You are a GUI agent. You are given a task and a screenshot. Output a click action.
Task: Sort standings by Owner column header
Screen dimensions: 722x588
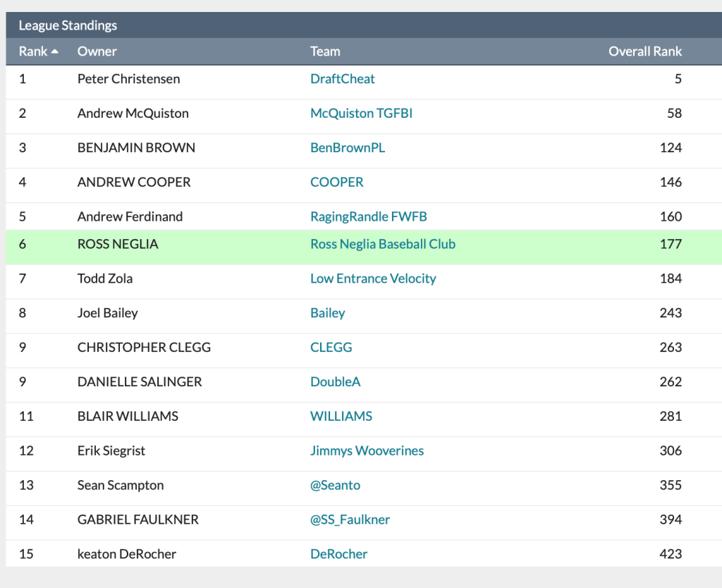pyautogui.click(x=97, y=51)
